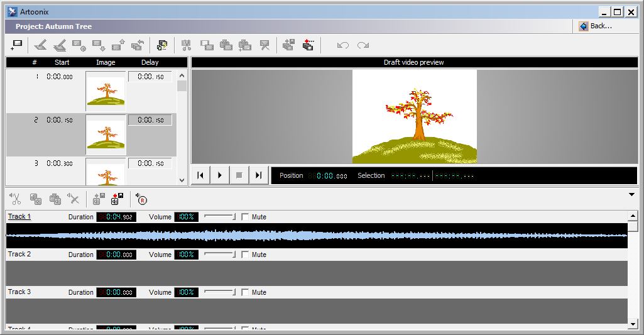The height and width of the screenshot is (335, 644).
Task: Open the sound panel dropdown arrow
Action: click(x=631, y=195)
